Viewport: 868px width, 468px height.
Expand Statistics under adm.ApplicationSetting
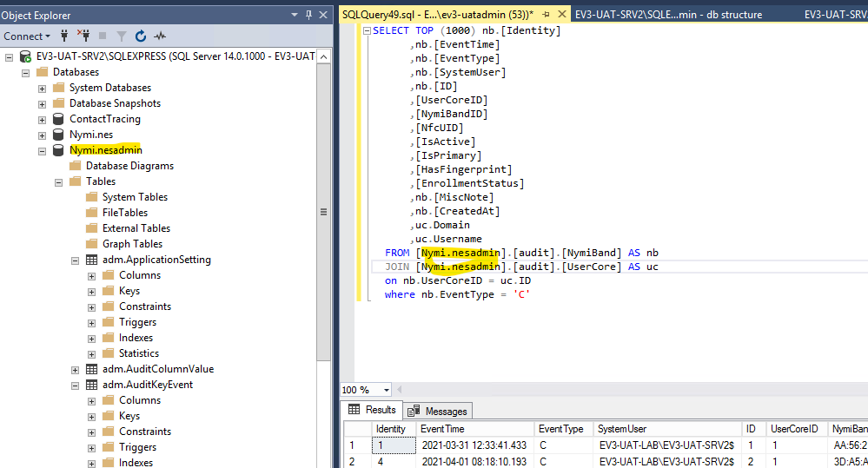point(92,354)
